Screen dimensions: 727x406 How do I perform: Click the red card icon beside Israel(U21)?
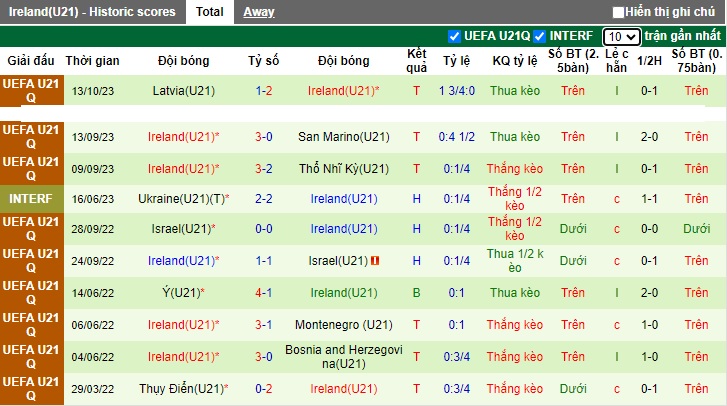click(x=375, y=261)
